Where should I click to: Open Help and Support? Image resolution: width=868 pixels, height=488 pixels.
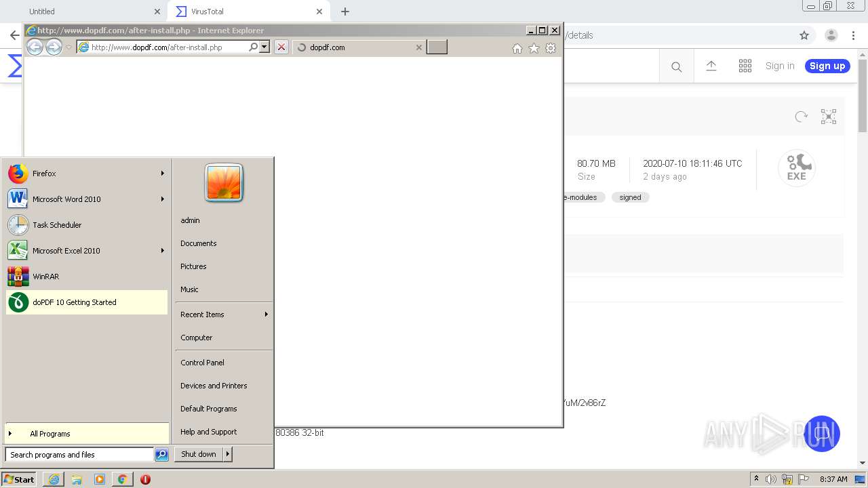click(224, 432)
